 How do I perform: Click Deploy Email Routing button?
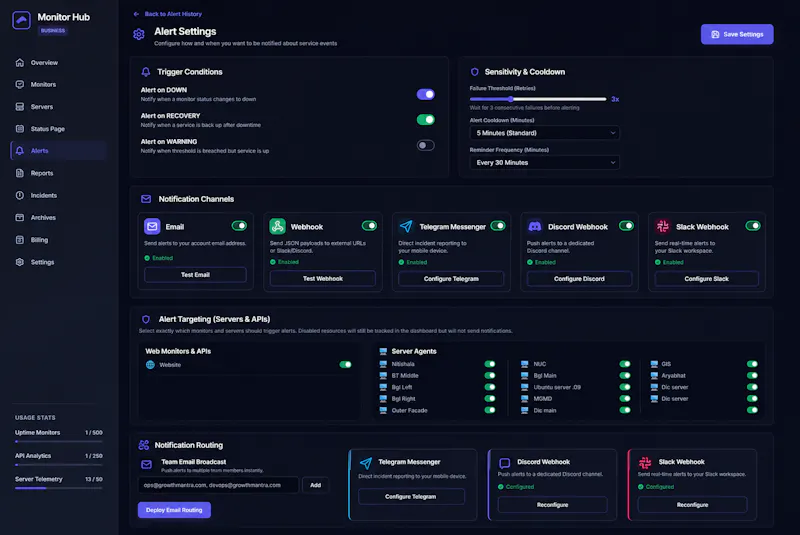pos(174,510)
